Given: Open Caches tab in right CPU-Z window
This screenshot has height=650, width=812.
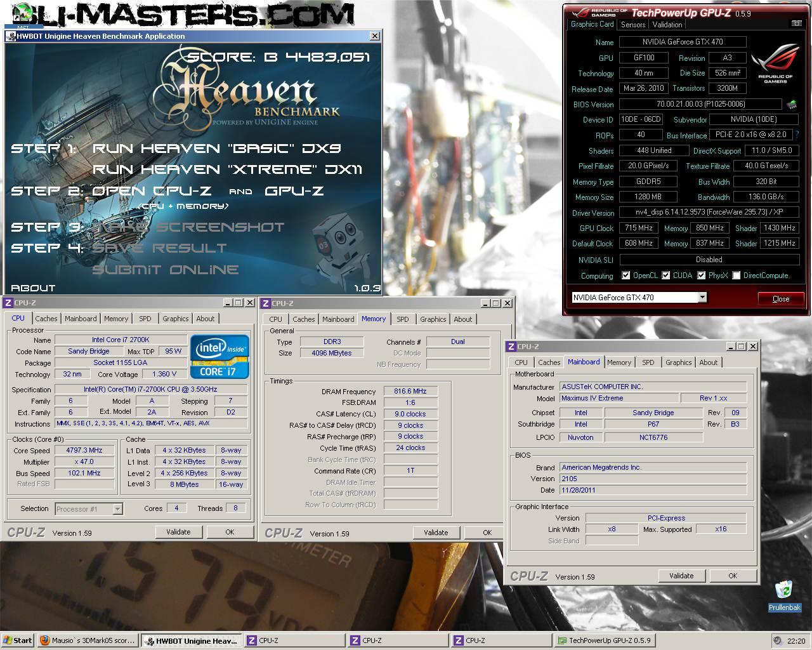Looking at the screenshot, I should [x=549, y=362].
